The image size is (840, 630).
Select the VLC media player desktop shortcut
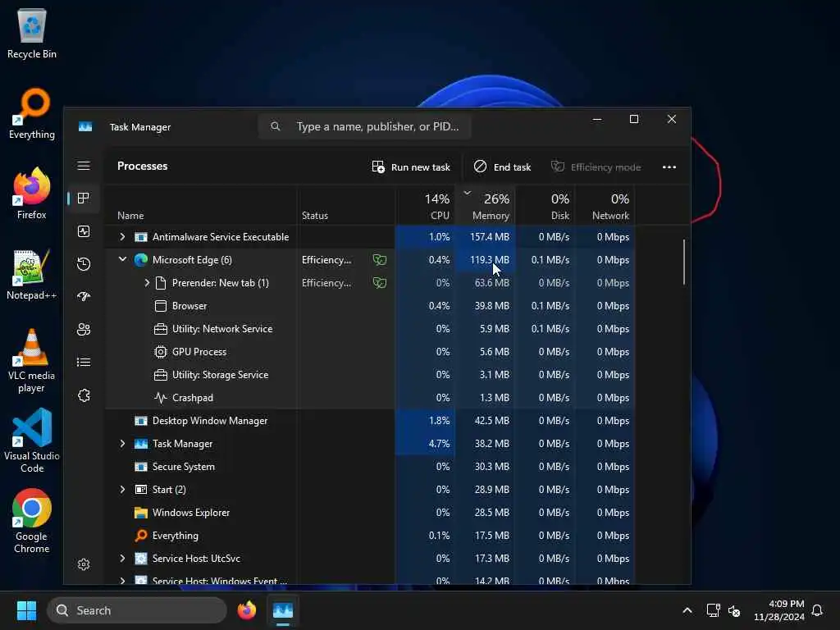32,361
